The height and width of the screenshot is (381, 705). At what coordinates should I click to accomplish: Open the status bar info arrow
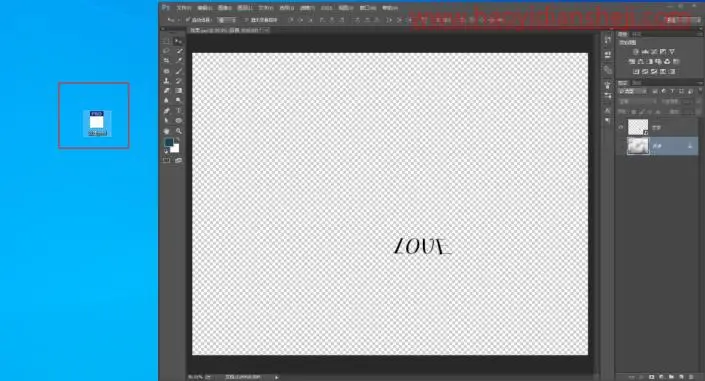[x=277, y=377]
